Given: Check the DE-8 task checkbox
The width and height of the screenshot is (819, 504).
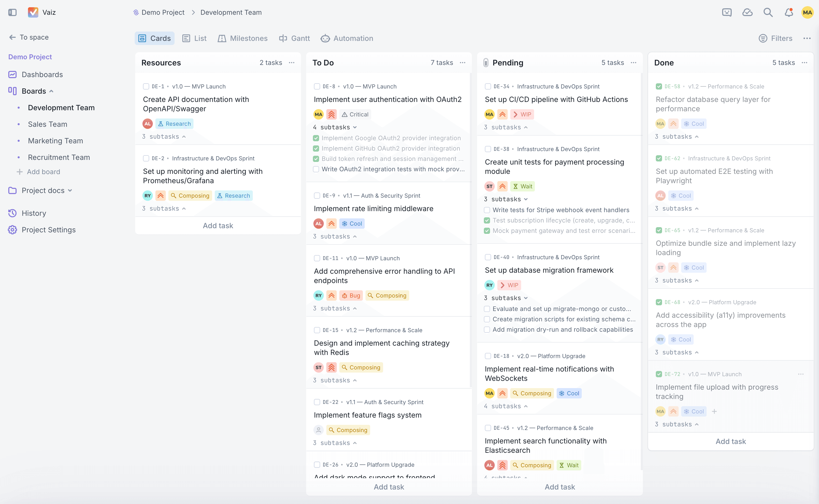Looking at the screenshot, I should click(317, 86).
